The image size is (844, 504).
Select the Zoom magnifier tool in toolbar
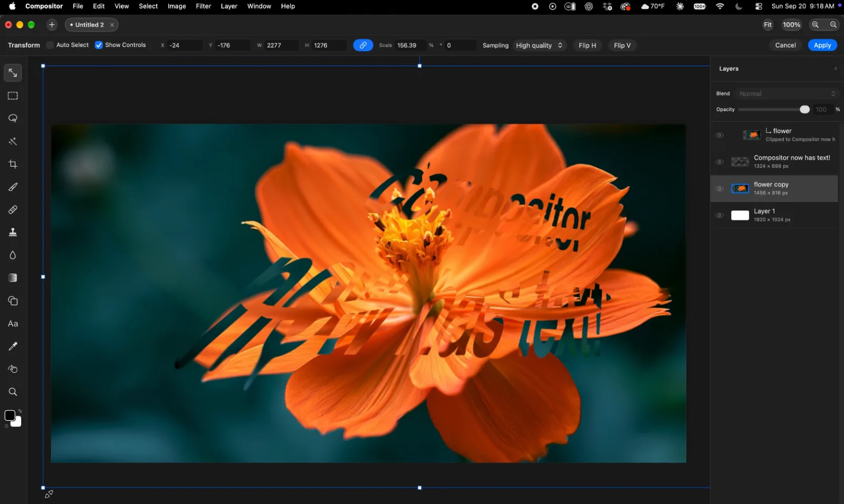(x=13, y=392)
